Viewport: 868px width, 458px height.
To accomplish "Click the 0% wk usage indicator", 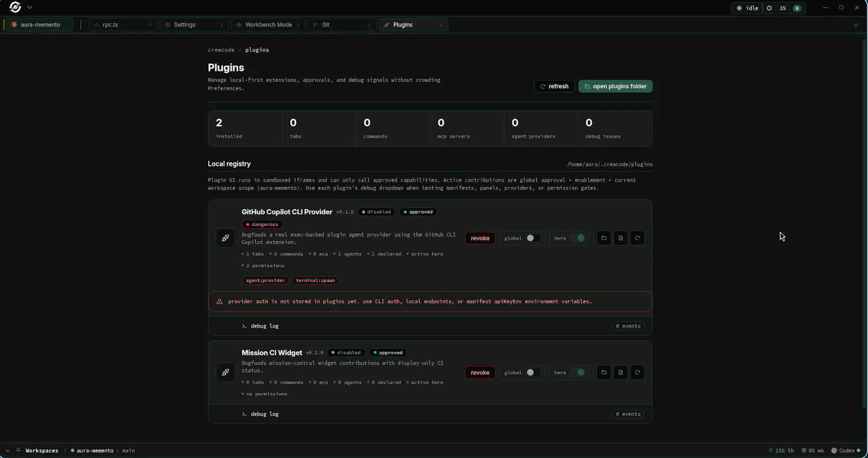I will (813, 451).
